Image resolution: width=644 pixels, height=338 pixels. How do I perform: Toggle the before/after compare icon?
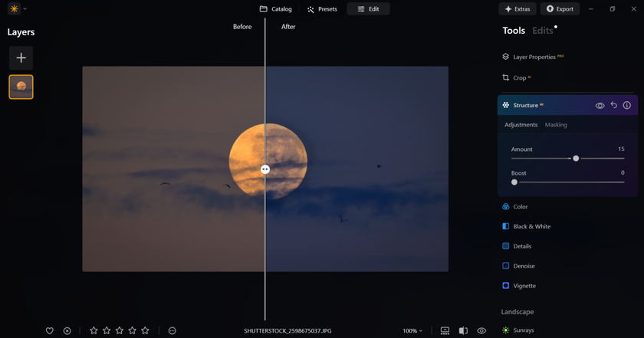point(463,330)
